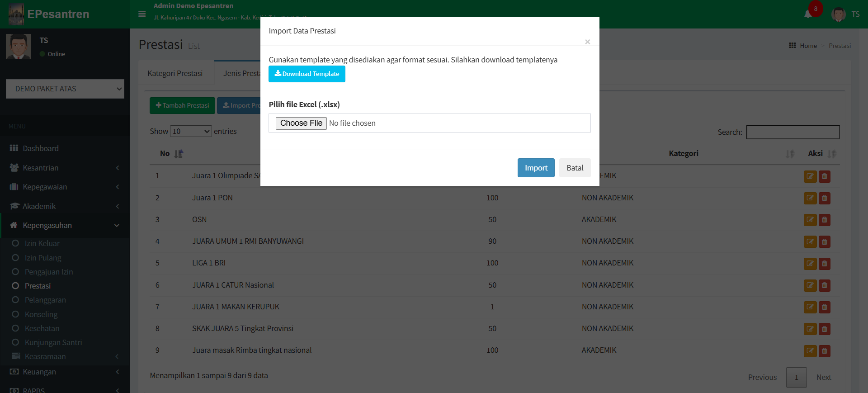Open Izin Keluar in sidebar
Screen dimensions: 868x393
coord(42,243)
